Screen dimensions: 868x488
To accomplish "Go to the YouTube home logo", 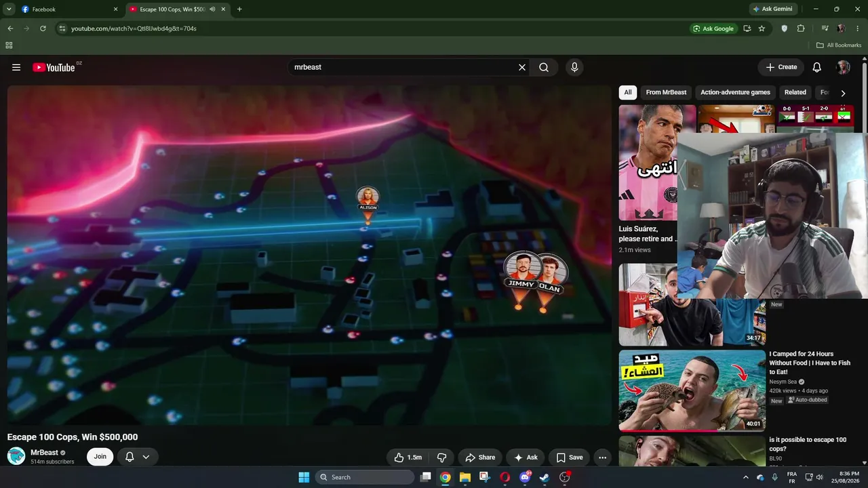I will [x=54, y=67].
